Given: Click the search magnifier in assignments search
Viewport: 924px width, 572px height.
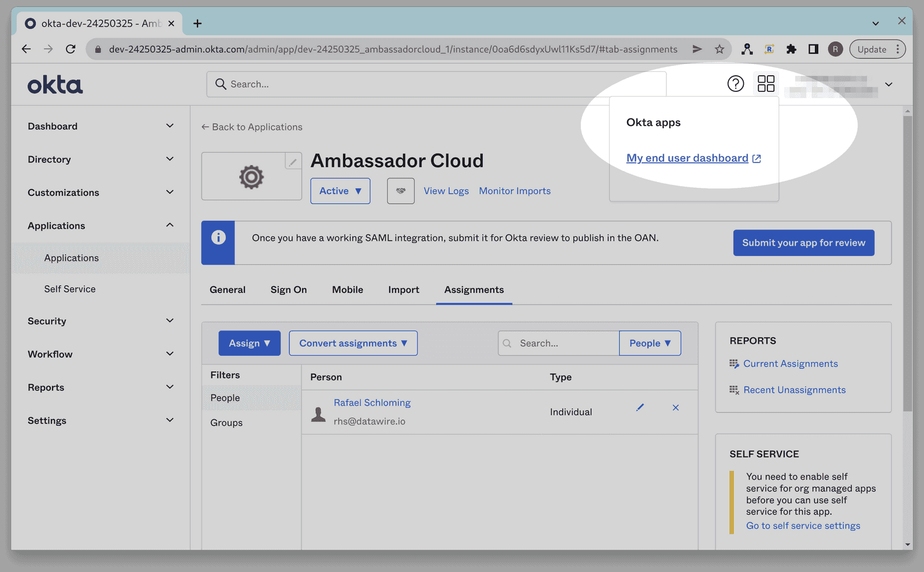Looking at the screenshot, I should [507, 343].
